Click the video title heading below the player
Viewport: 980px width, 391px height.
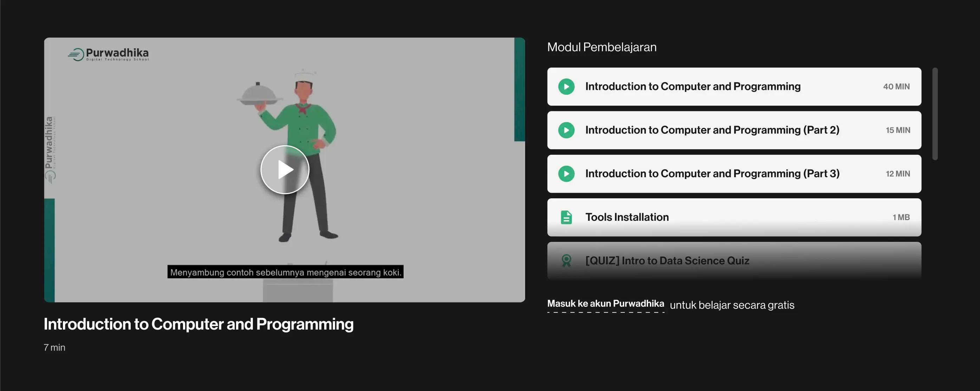(x=198, y=324)
